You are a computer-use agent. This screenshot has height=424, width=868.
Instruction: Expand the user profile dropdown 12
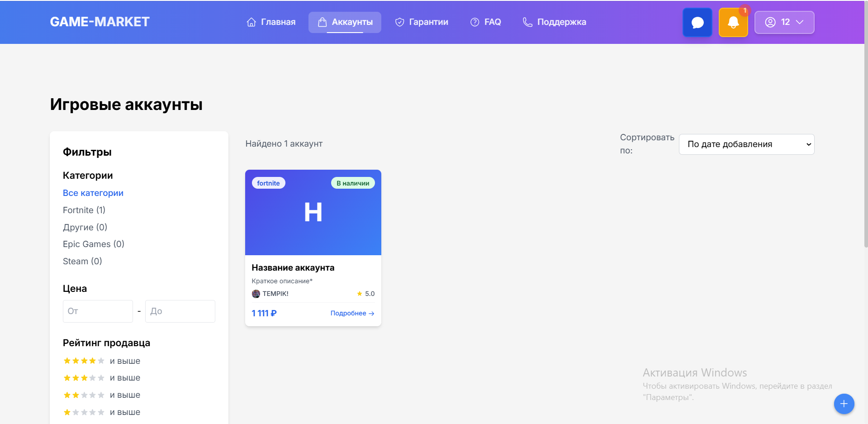click(x=784, y=22)
